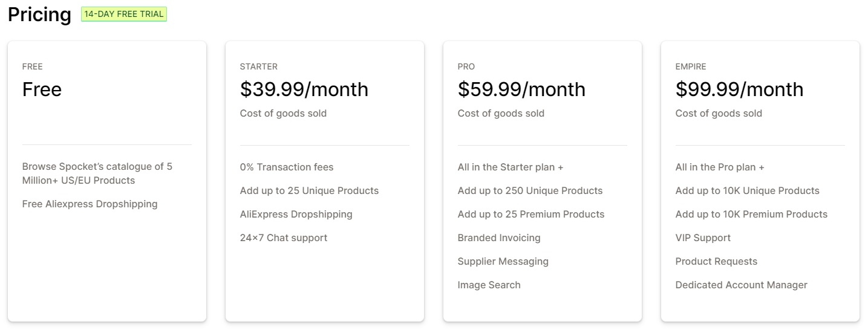Click the Pricing heading
868x333 pixels.
[39, 15]
